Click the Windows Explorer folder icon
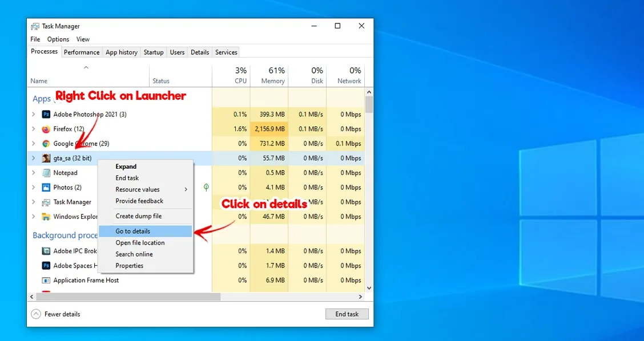This screenshot has height=341, width=644. pyautogui.click(x=46, y=216)
